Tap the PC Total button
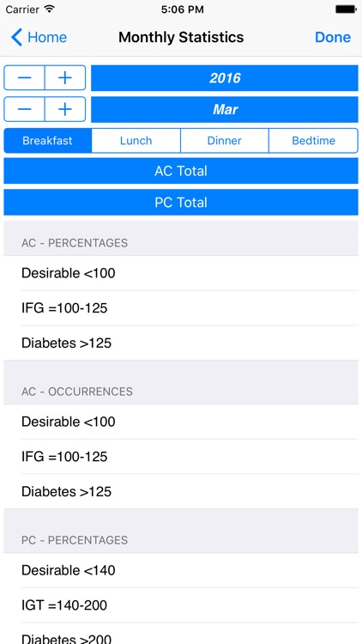 coord(181,203)
